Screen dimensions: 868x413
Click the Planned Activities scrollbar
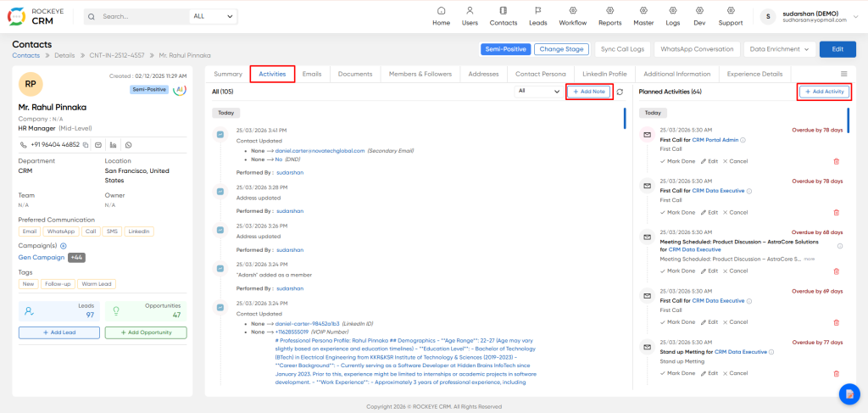[848, 120]
